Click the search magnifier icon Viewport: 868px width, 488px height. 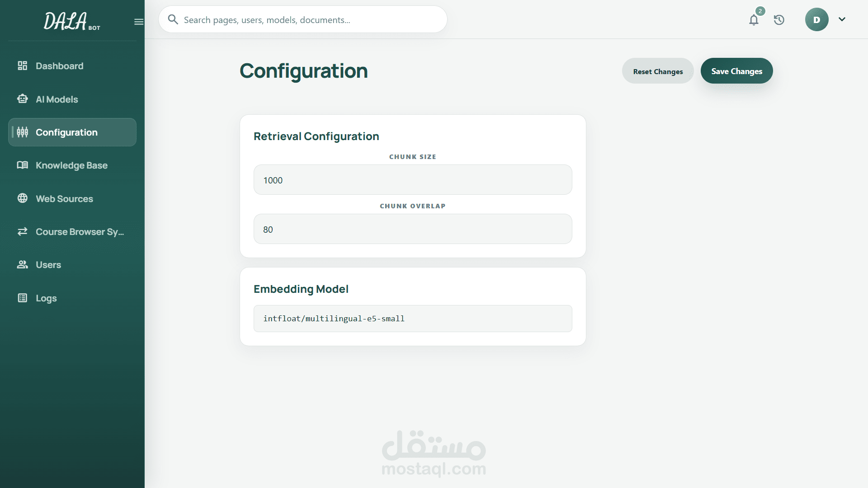point(173,19)
